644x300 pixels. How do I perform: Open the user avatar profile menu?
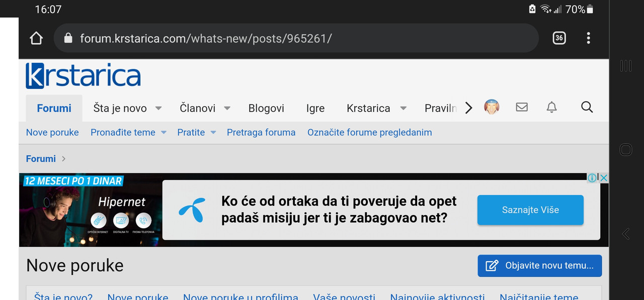(x=492, y=107)
